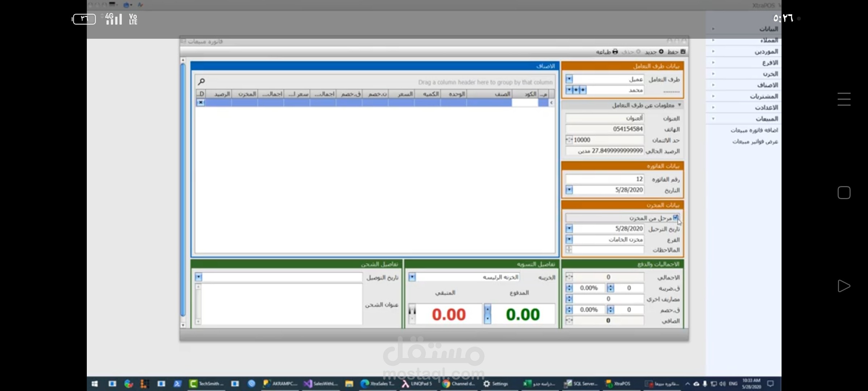
Task: Switch to the XtraPOS taskbar button
Action: pyautogui.click(x=618, y=384)
